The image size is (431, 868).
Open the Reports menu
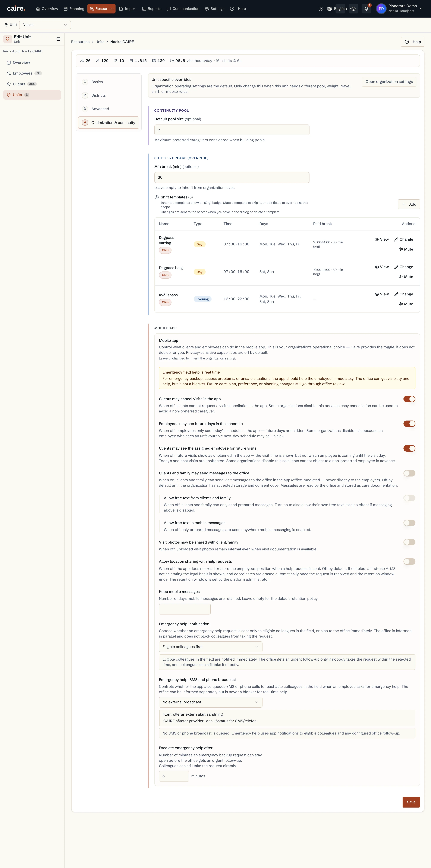tap(151, 9)
